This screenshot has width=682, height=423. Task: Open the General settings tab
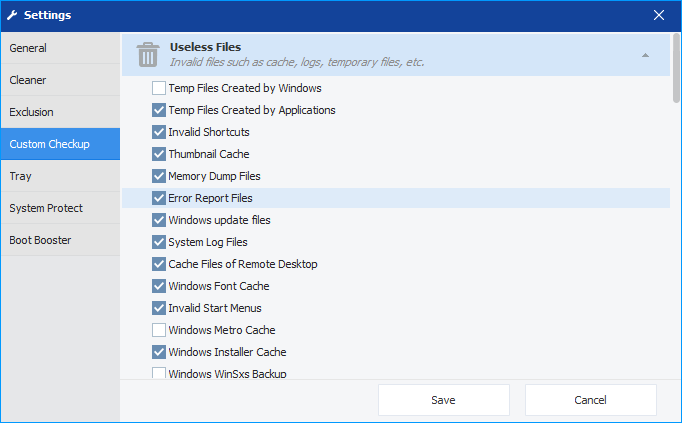pyautogui.click(x=60, y=48)
